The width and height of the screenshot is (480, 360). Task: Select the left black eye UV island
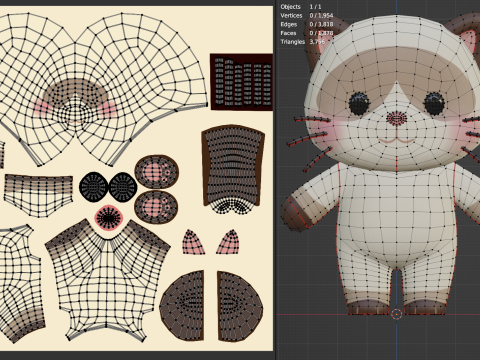(x=94, y=187)
